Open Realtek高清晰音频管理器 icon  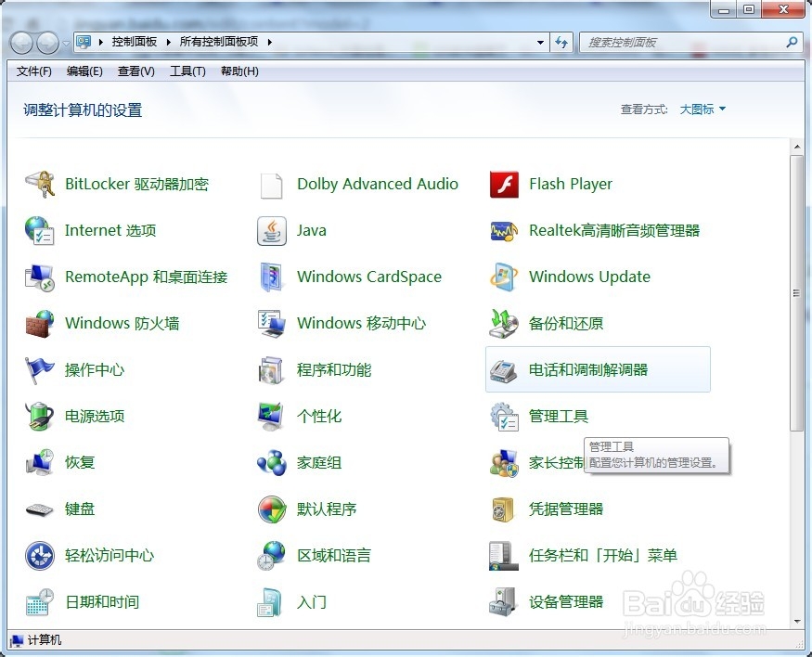[x=504, y=230]
